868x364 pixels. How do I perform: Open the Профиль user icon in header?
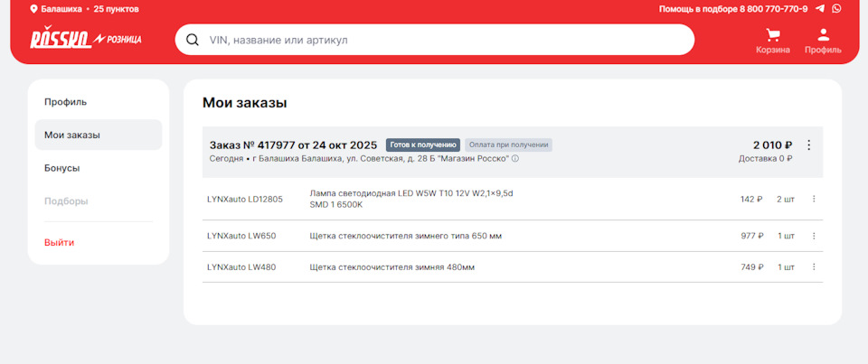[823, 41]
